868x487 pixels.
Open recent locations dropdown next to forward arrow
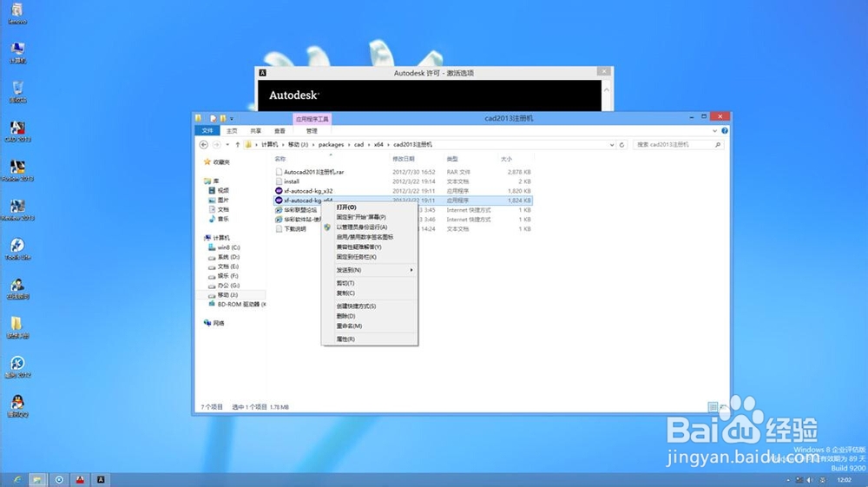point(227,144)
